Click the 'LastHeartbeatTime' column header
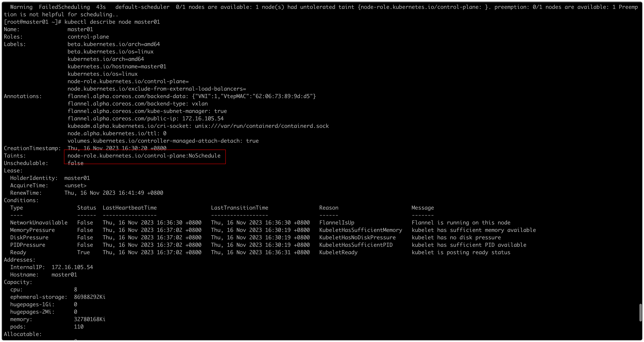644x342 pixels. [x=130, y=208]
